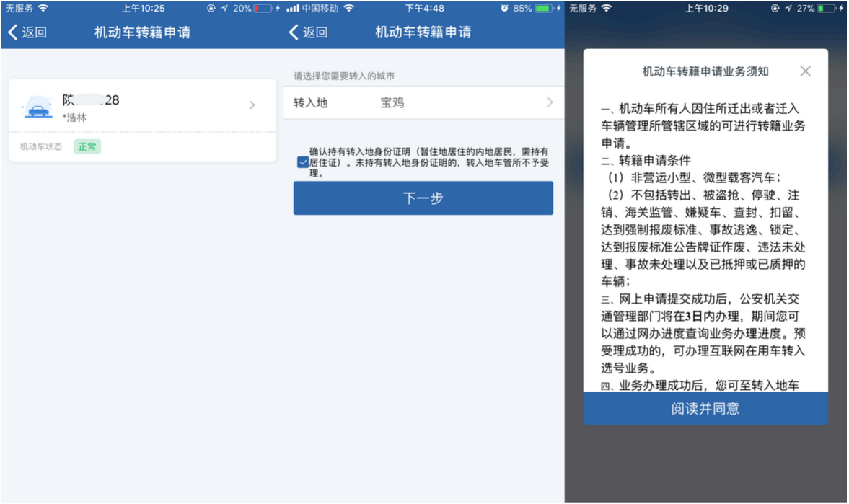The image size is (849, 504).
Task: Click the 正常 vehicle status badge
Action: point(87,146)
